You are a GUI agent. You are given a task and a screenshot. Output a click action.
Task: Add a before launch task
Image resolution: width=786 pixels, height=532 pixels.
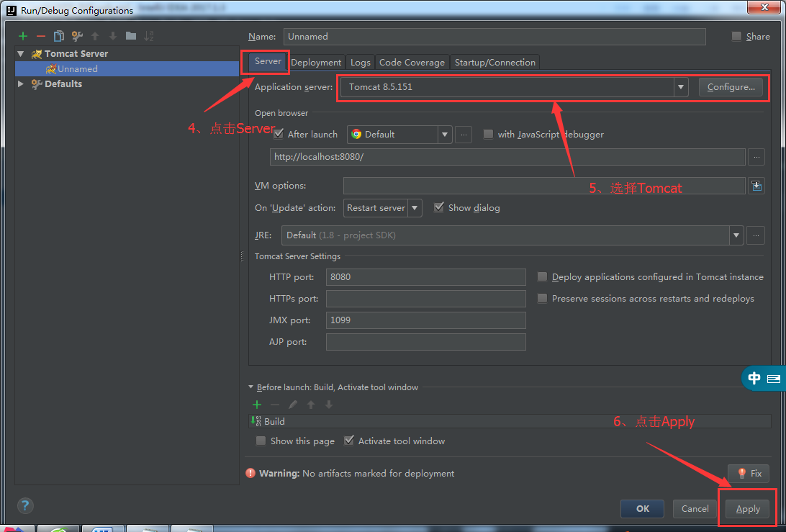tap(257, 405)
